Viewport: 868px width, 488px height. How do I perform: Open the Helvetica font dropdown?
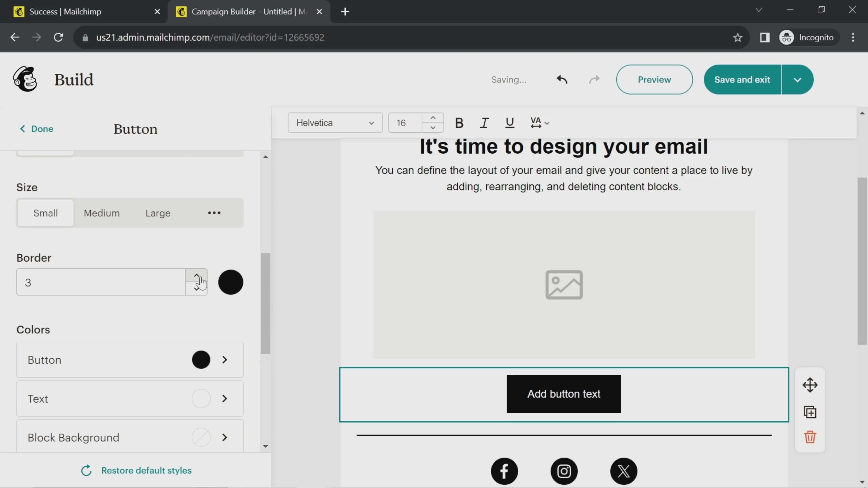(x=335, y=123)
